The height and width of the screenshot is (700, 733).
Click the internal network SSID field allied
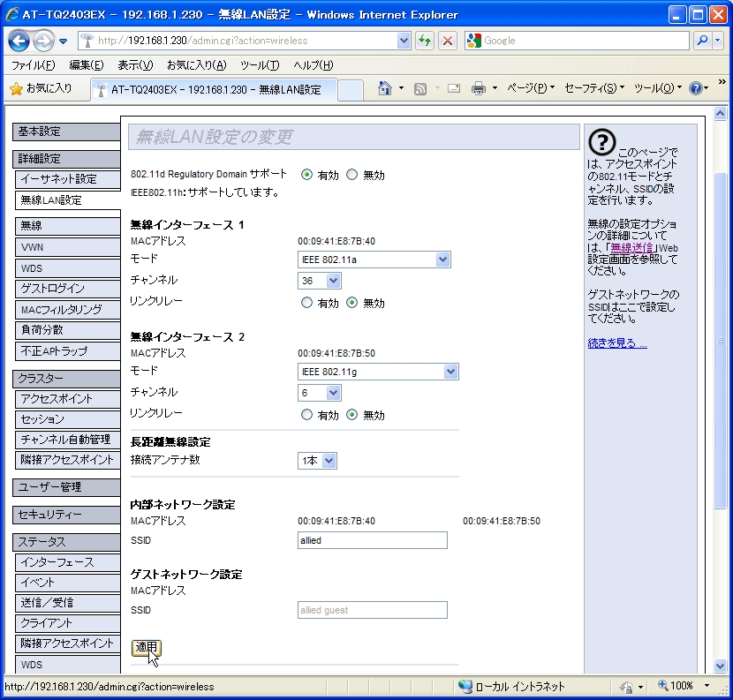point(373,540)
